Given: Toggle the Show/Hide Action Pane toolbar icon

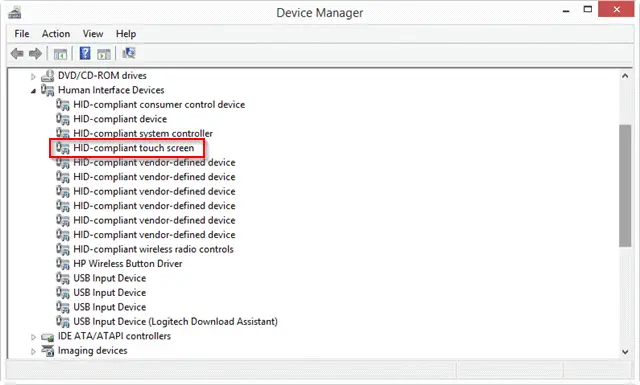Looking at the screenshot, I should point(104,53).
